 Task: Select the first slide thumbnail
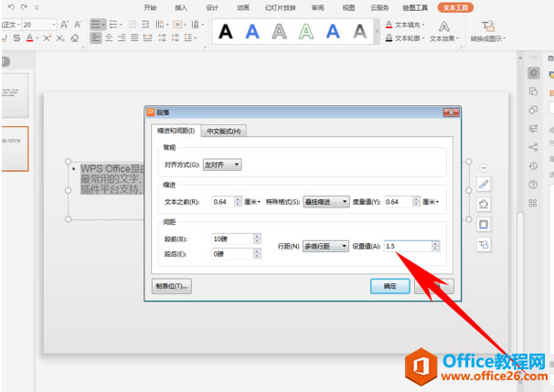coord(15,95)
